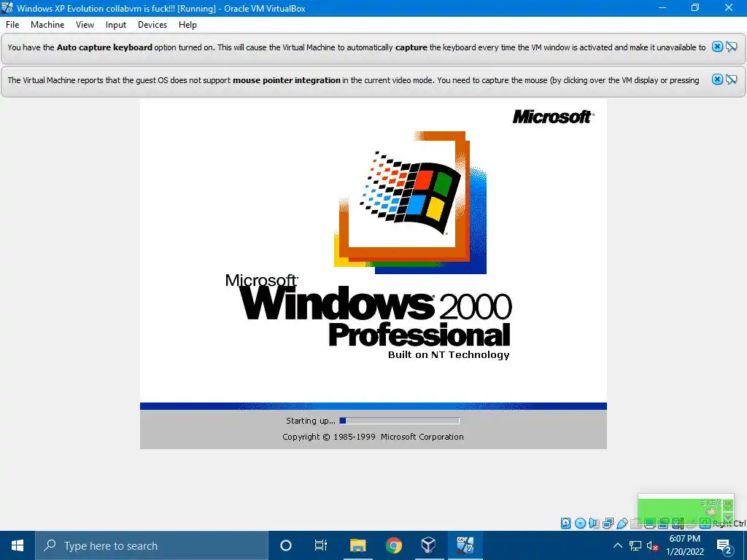Open Task View on the taskbar
This screenshot has width=747, height=560.
(321, 545)
